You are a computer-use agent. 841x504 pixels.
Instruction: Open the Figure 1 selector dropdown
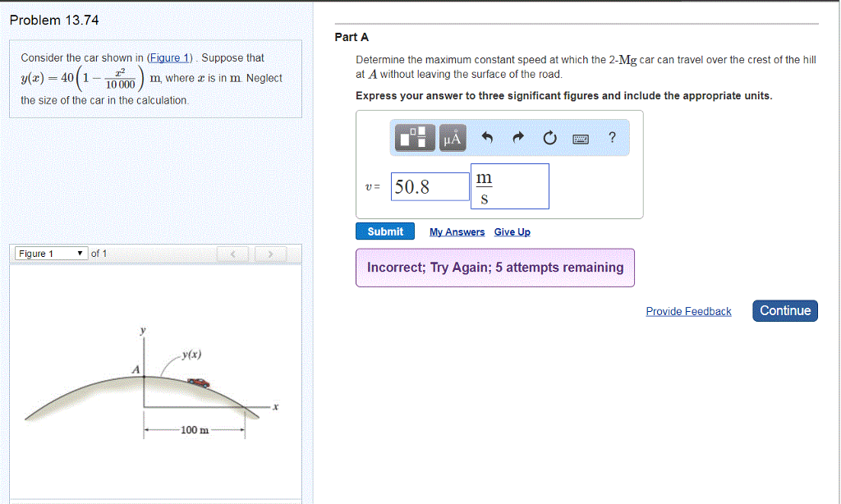point(51,253)
